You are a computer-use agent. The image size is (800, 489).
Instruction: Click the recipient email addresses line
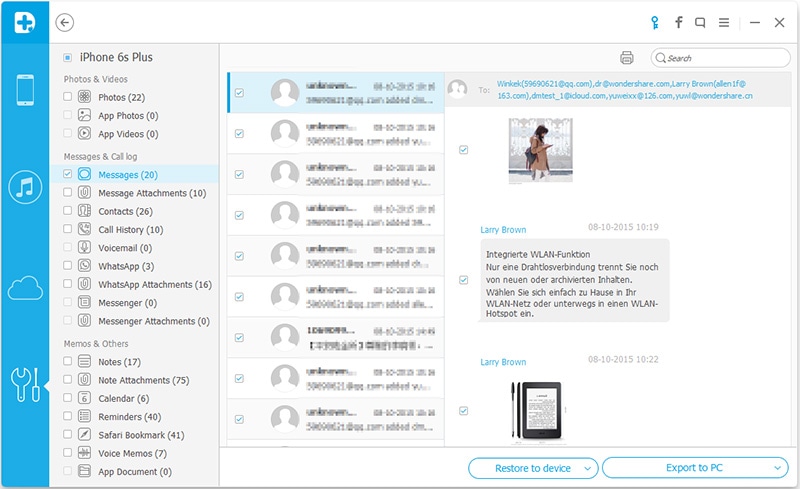point(624,90)
